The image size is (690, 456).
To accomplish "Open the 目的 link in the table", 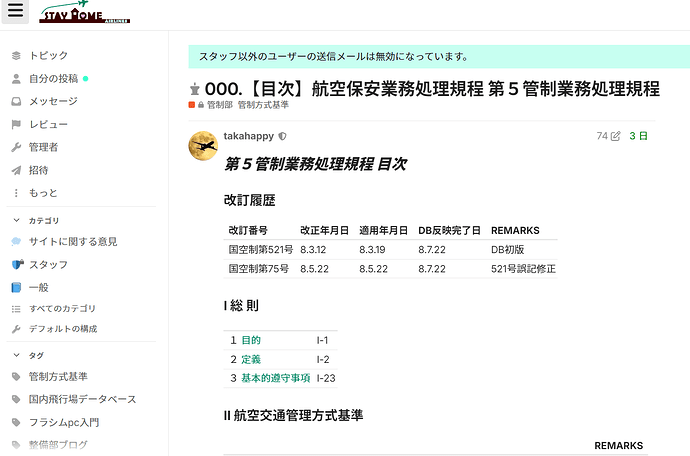I will pyautogui.click(x=251, y=340).
